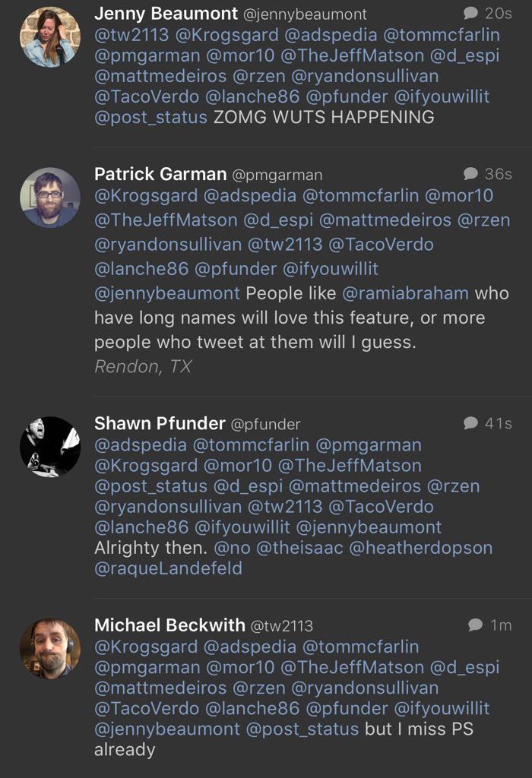Click the @theisaac mention link

click(299, 548)
